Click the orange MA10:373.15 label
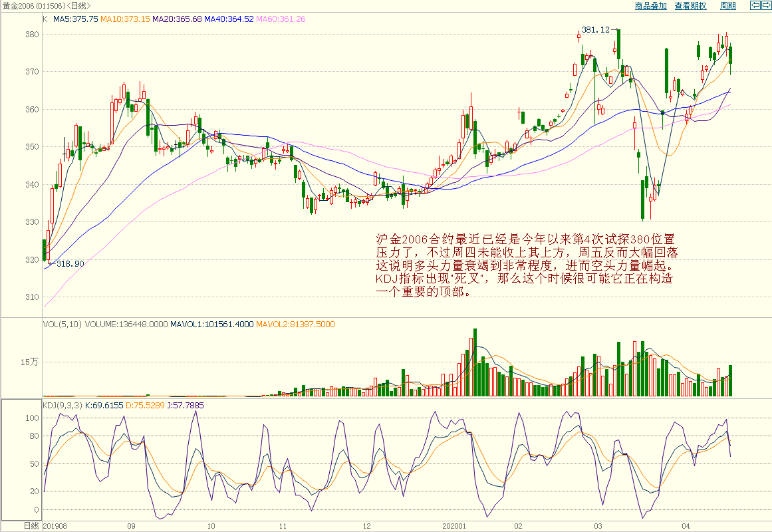Viewport: 772px width, 532px height. pyautogui.click(x=125, y=19)
